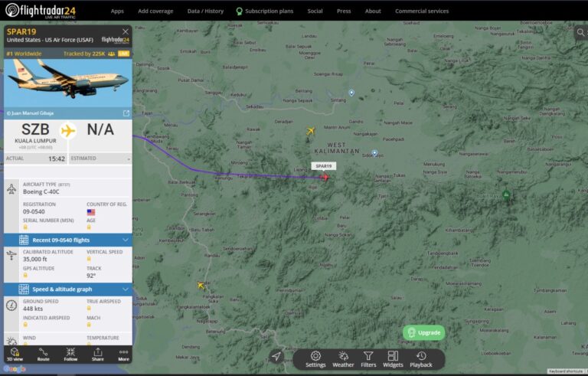
Task: Start flight Playback
Action: point(421,359)
